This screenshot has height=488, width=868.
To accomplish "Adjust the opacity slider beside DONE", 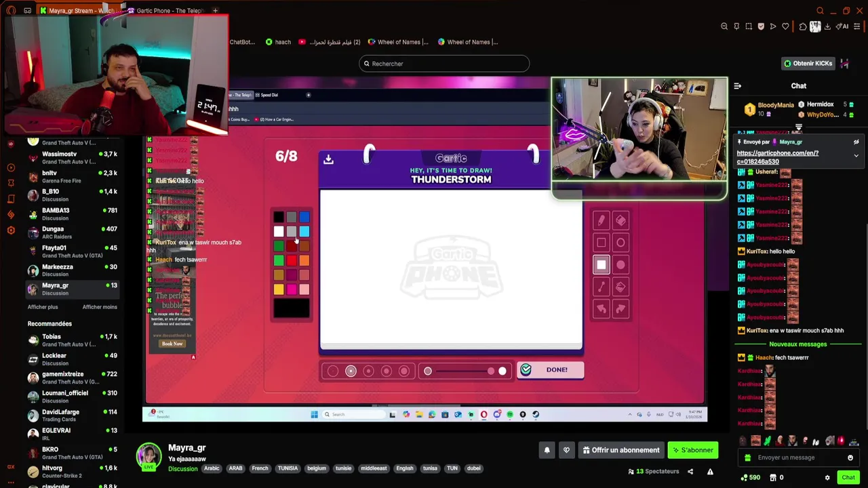I will tap(465, 371).
